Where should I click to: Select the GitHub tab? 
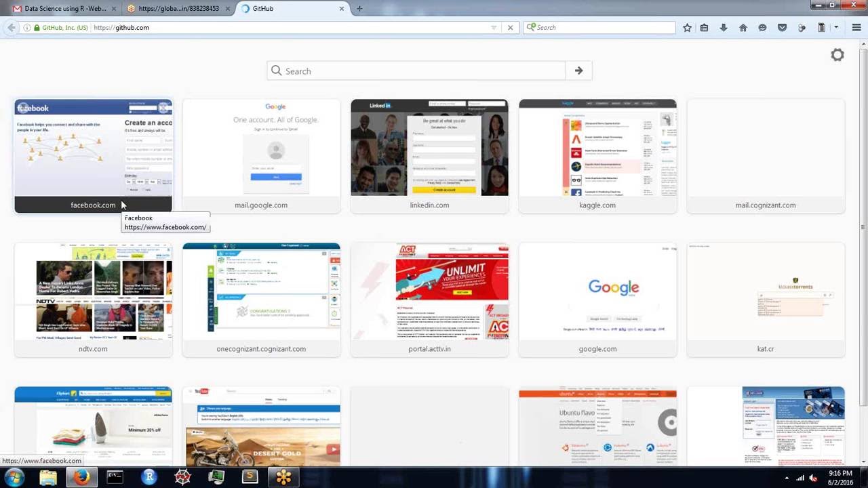[x=293, y=9]
